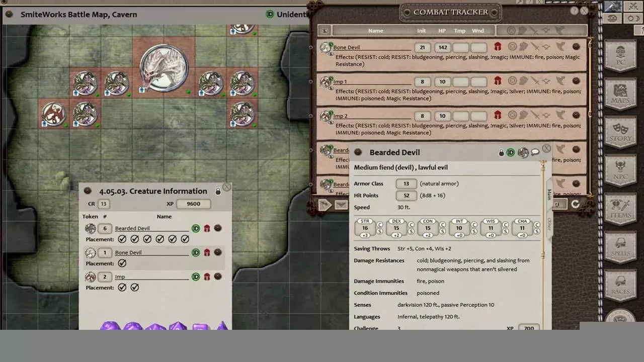Click Imp 2's red helmet faction icon
The image size is (644, 362).
(x=498, y=115)
